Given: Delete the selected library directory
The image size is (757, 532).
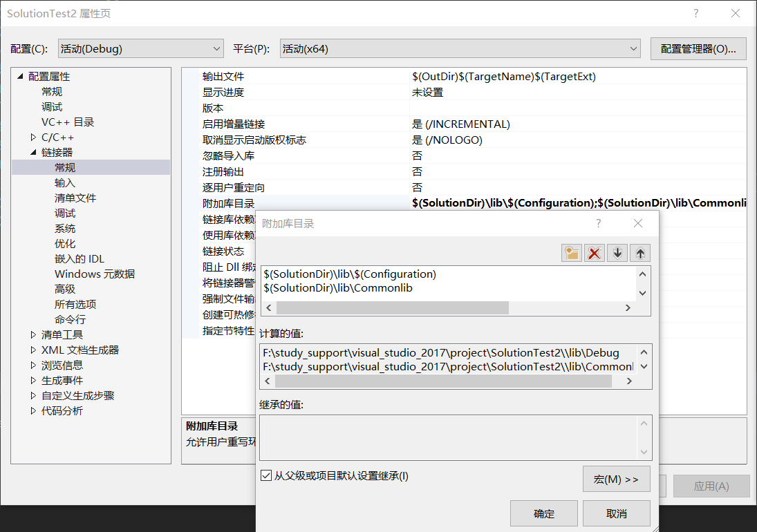Looking at the screenshot, I should pos(594,252).
